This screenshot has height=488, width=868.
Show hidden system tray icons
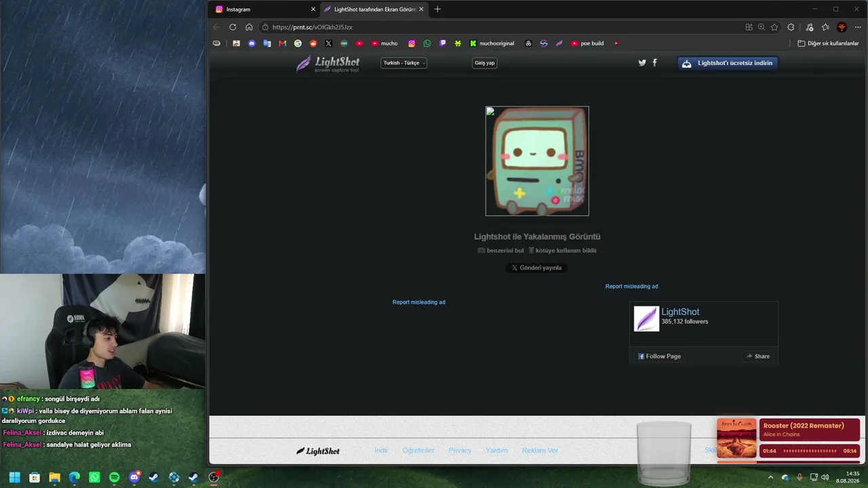770,477
